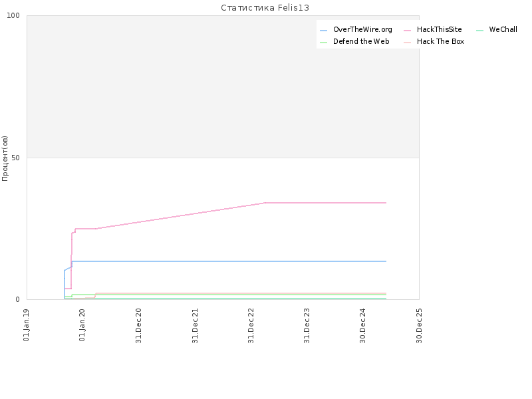Click the 30.Dec.25 x-axis date label
The width and height of the screenshot is (532, 399).
tap(419, 326)
